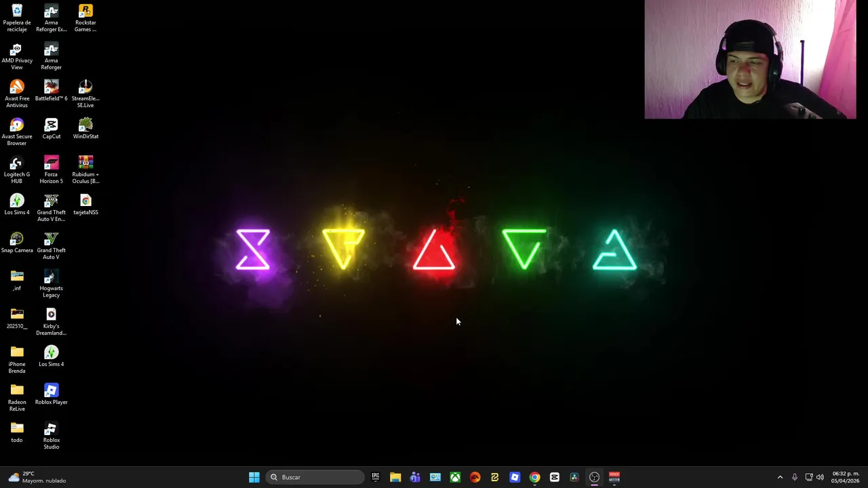Select the Logitech G HUB icon

(x=17, y=169)
